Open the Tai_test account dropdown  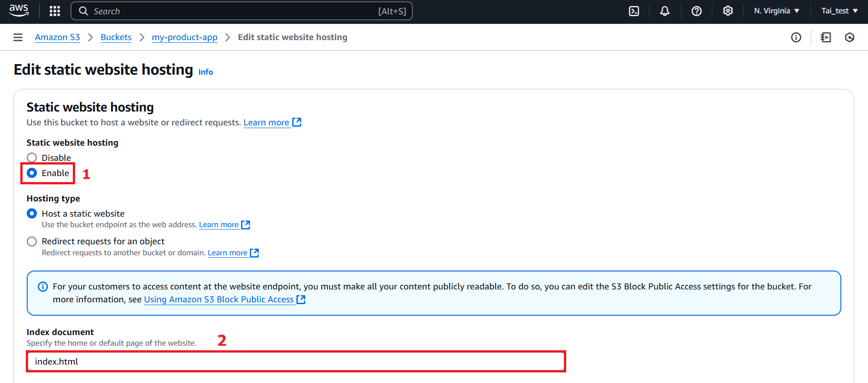pos(839,11)
